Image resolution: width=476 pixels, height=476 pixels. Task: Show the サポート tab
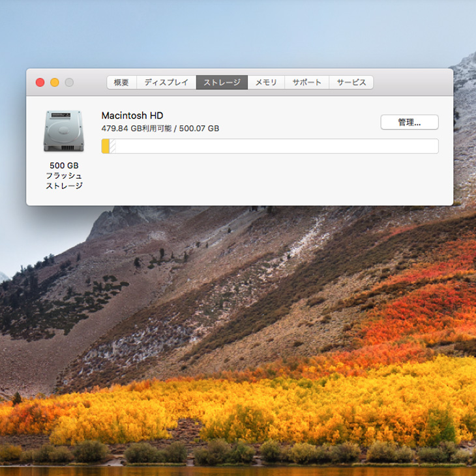pos(306,82)
